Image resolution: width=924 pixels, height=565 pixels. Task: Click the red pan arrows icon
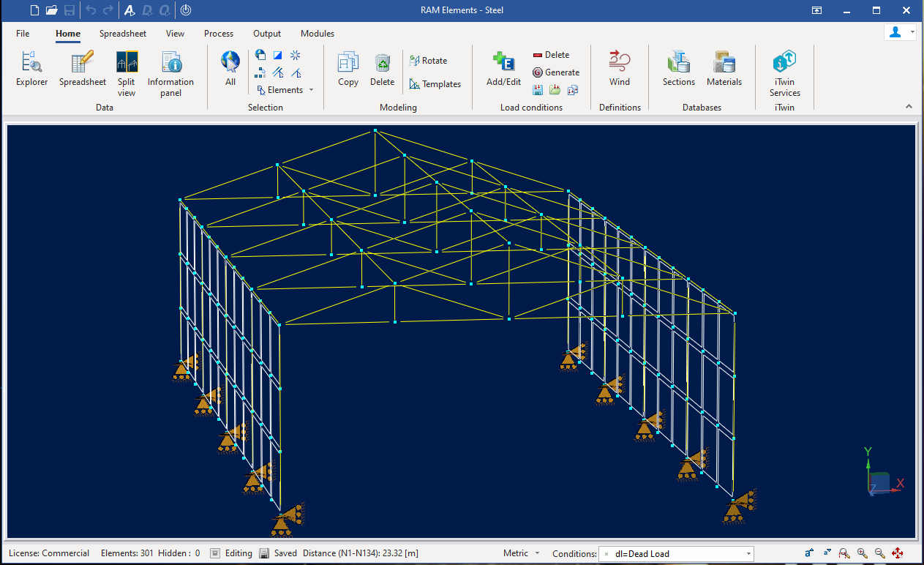(x=898, y=553)
